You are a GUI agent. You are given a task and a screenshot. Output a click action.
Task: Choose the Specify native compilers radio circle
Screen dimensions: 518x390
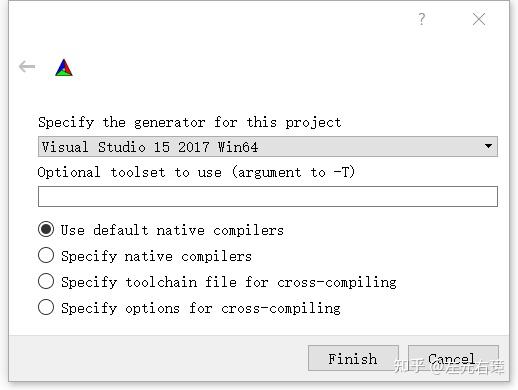point(46,255)
